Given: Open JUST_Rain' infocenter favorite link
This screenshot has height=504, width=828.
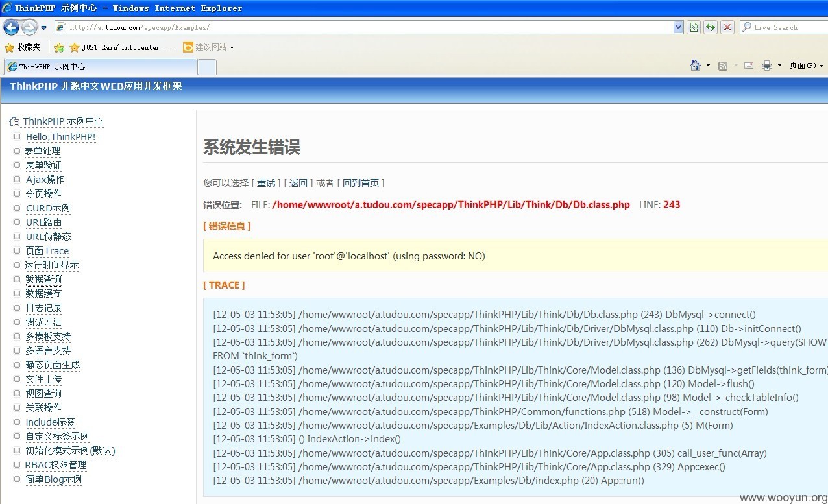Looking at the screenshot, I should tap(122, 47).
